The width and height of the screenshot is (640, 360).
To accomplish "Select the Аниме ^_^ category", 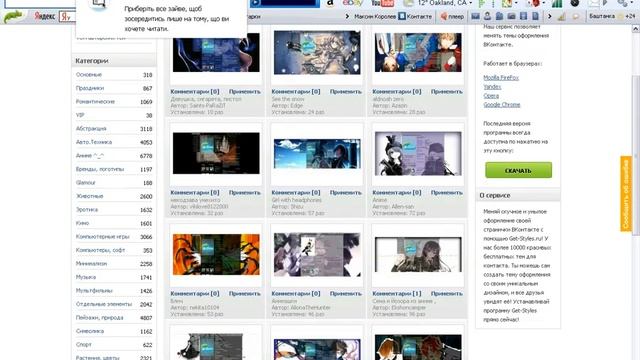I will point(90,156).
